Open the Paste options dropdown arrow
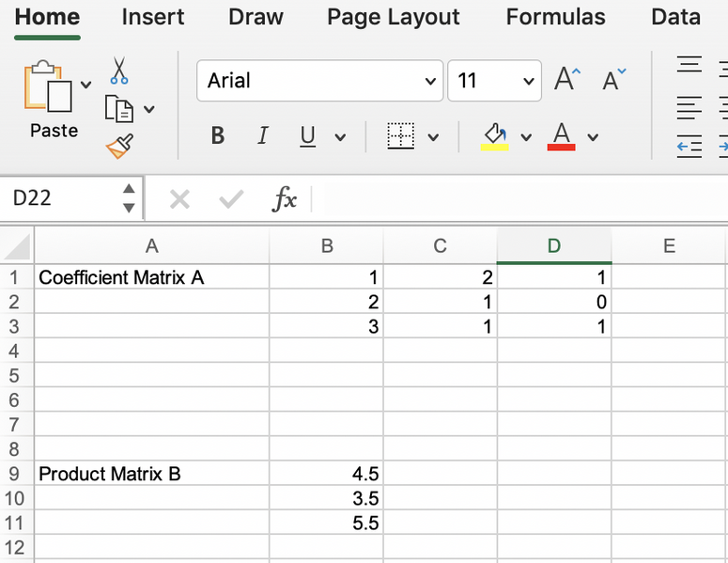728x563 pixels. (x=85, y=85)
